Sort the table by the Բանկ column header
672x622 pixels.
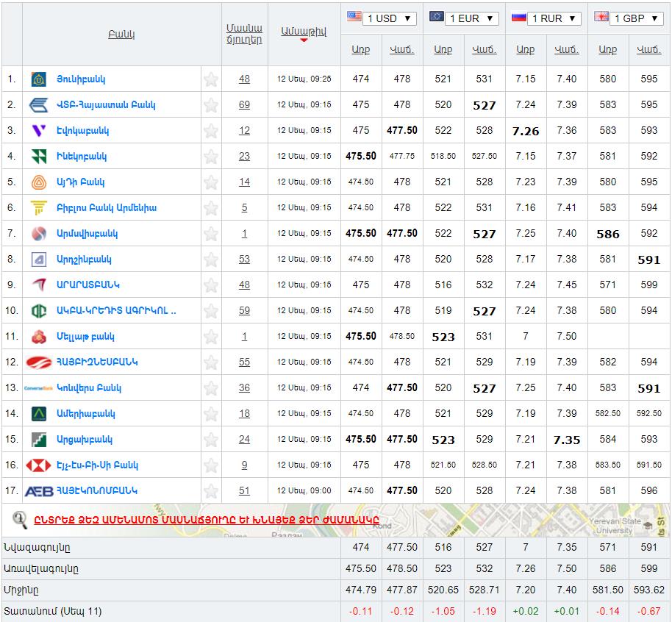(121, 35)
